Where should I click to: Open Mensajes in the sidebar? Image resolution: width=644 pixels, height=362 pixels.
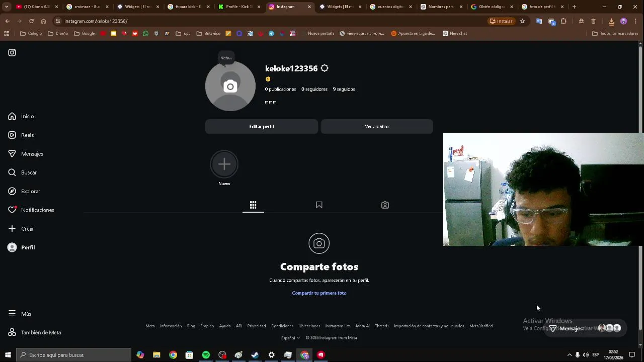point(26,154)
